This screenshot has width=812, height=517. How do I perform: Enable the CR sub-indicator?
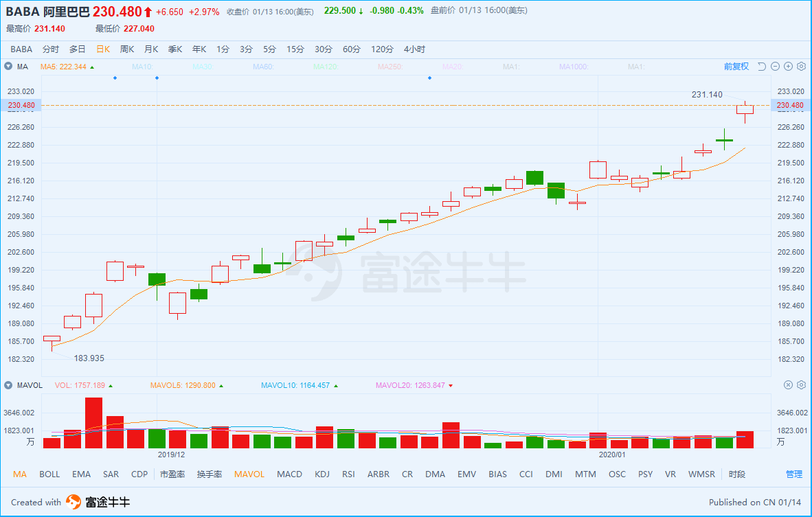point(407,474)
